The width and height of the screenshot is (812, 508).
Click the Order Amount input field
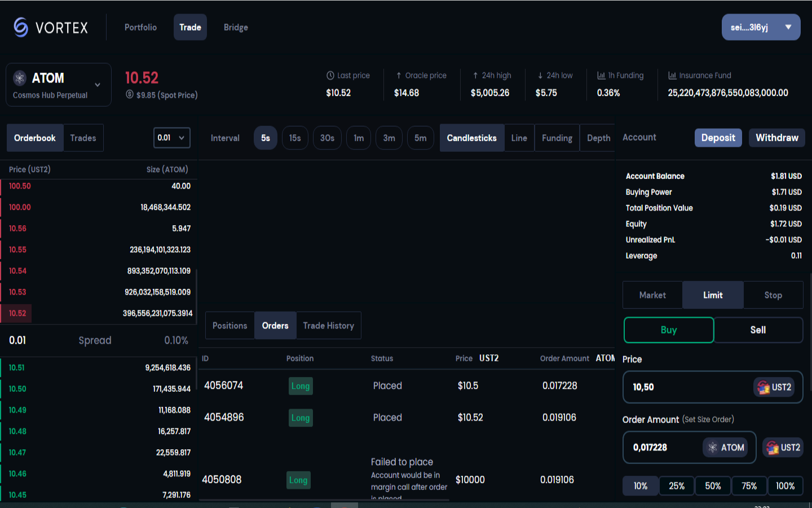coord(689,448)
